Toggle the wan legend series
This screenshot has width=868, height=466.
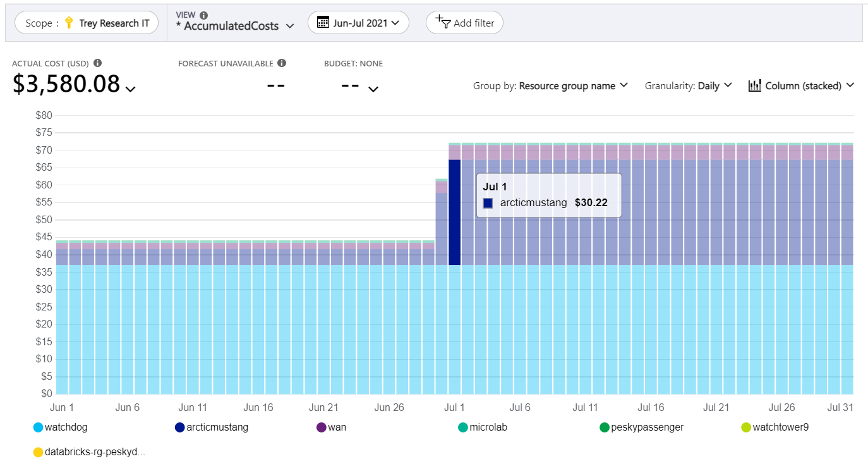pyautogui.click(x=332, y=427)
